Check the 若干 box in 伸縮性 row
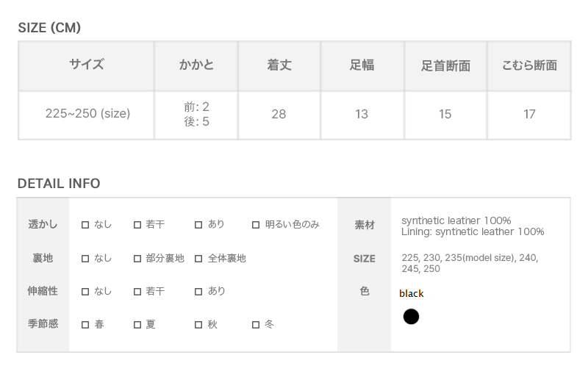The width and height of the screenshot is (588, 388). [x=137, y=292]
